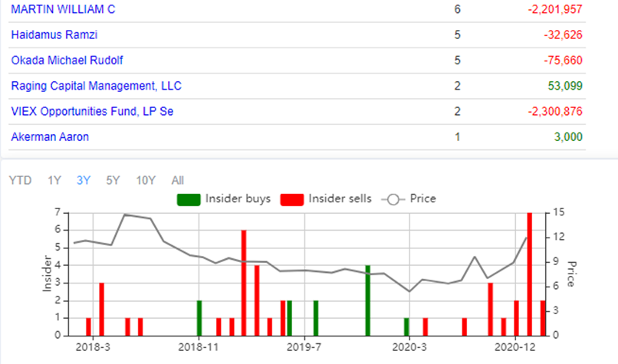Click the 53,099 shares value
The width and height of the screenshot is (618, 364).
click(565, 86)
